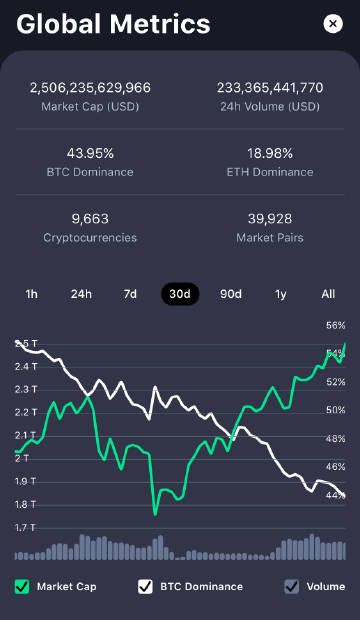Switch chart range to 1h
The image size is (360, 620).
click(x=32, y=294)
